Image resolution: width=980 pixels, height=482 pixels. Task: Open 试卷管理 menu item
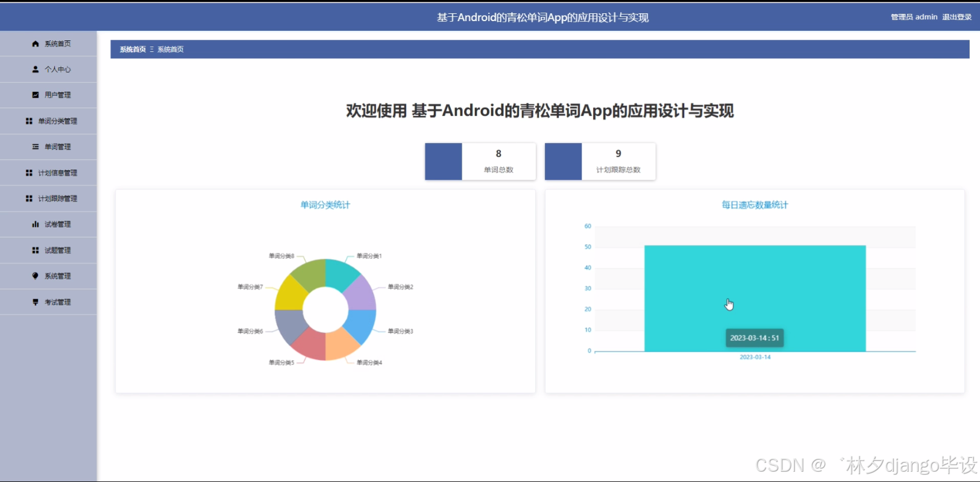(48, 224)
